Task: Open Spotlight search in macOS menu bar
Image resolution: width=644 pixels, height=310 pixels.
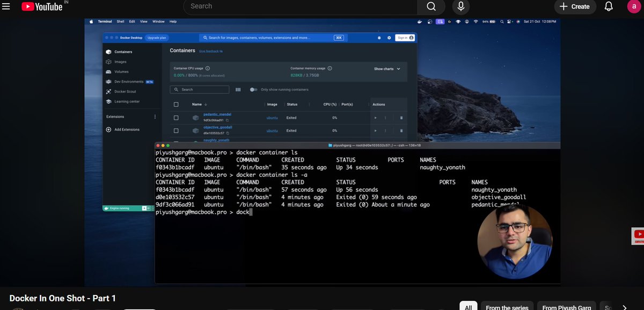Action: pyautogui.click(x=501, y=21)
